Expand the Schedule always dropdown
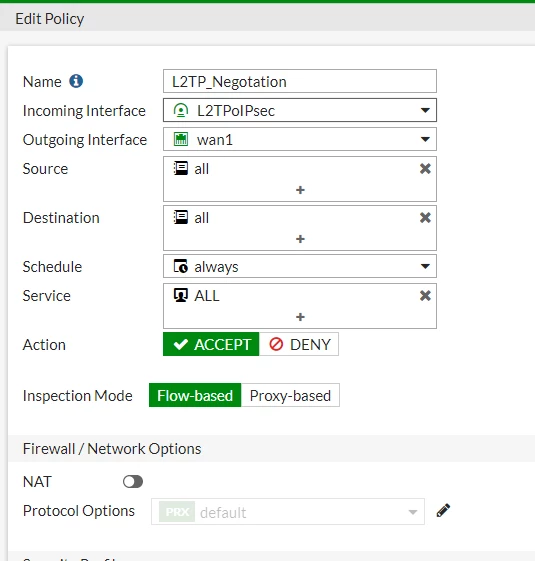535x561 pixels. 300,266
